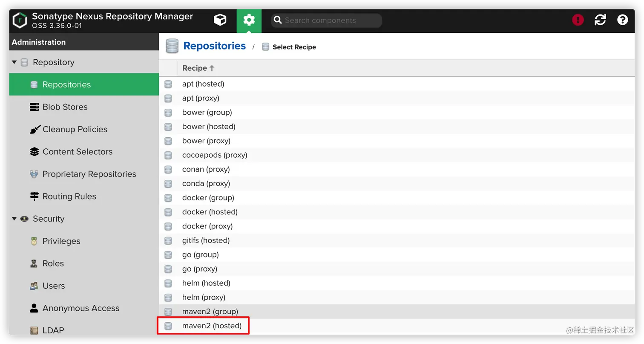
Task: Click the Content Selectors layers icon
Action: [34, 152]
